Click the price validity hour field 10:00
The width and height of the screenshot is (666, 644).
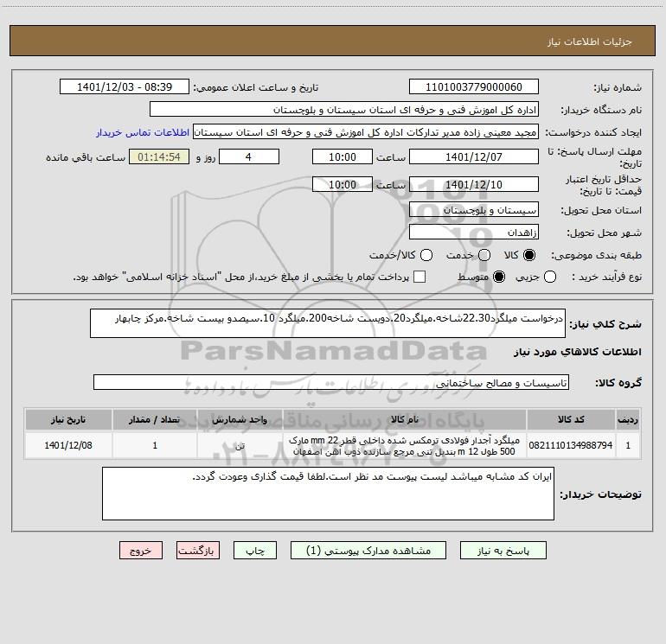(x=343, y=184)
